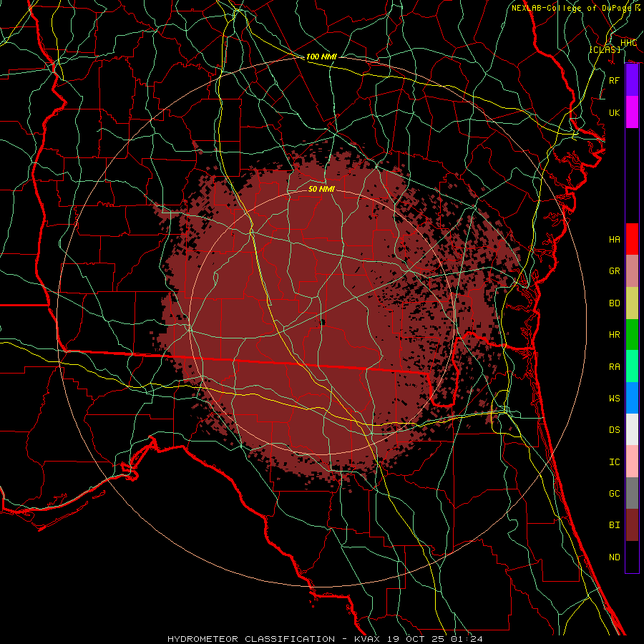
Task: Click the RA legend label
Action: (x=615, y=367)
